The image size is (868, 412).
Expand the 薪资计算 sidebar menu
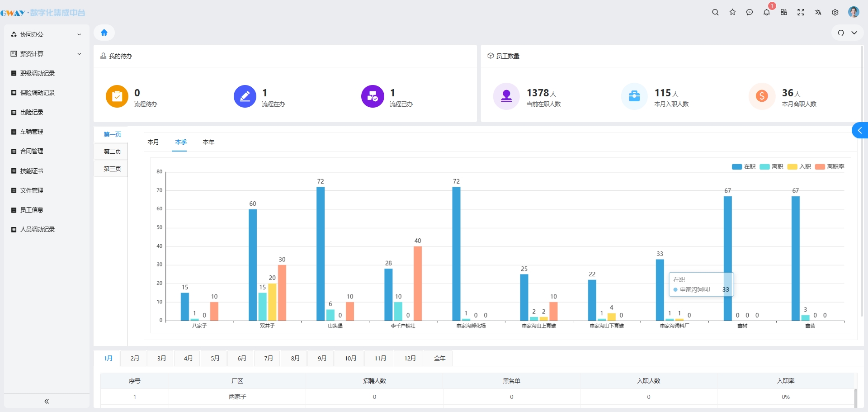45,54
